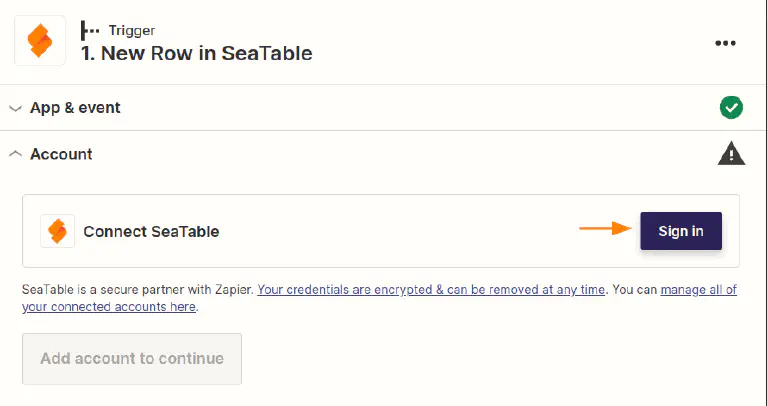Click the step title New Row in SeaTable
Viewport: 768px width, 406px height.
(197, 53)
